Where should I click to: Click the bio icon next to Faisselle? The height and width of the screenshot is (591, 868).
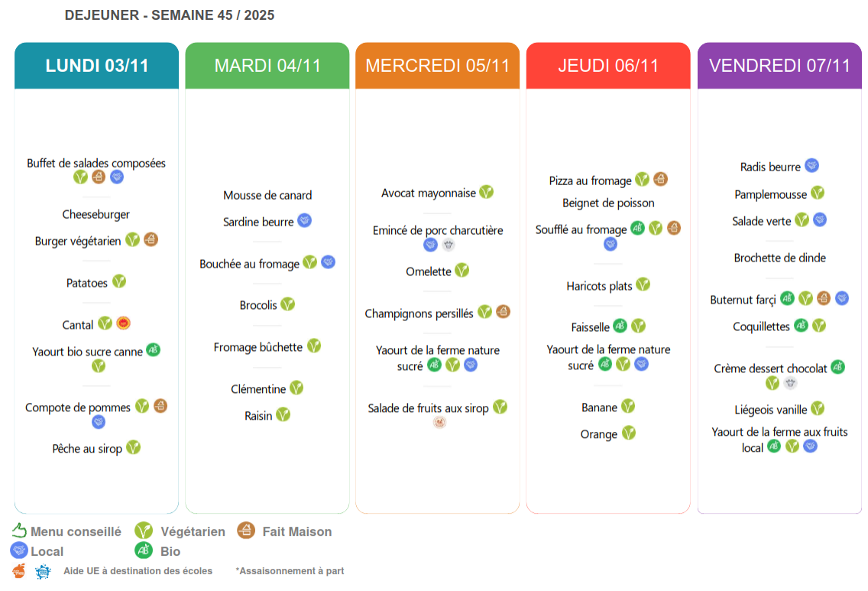click(620, 326)
